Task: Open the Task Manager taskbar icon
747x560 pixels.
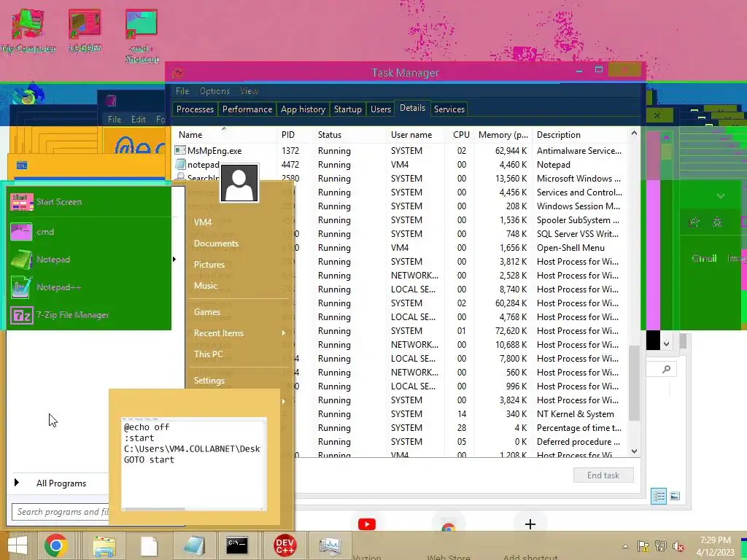Action: point(330,545)
